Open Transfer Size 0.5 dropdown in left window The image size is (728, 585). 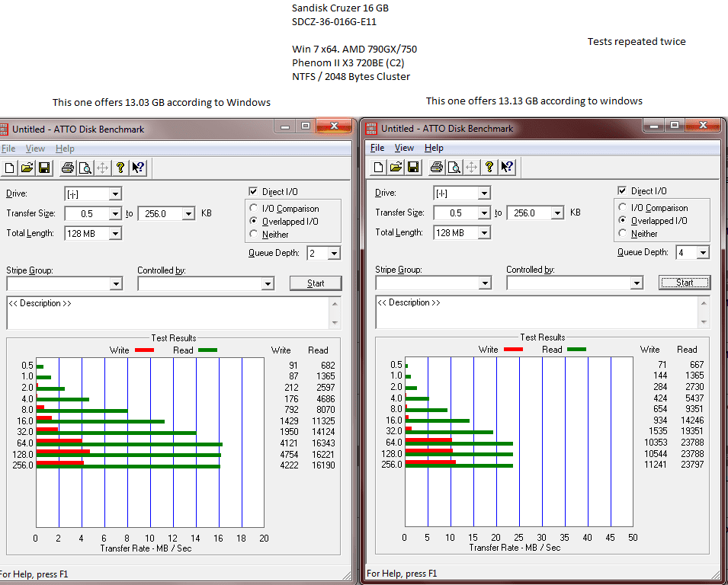pos(115,213)
